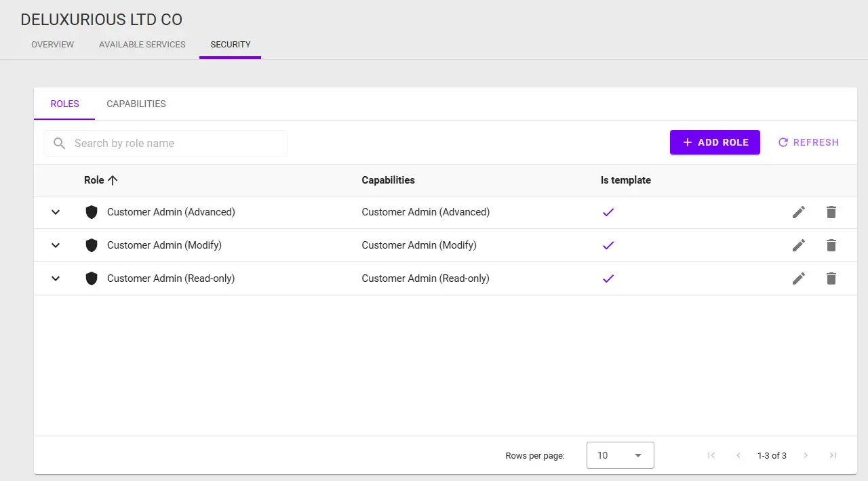Click the Role column sort arrow
The image size is (868, 481).
tap(113, 180)
